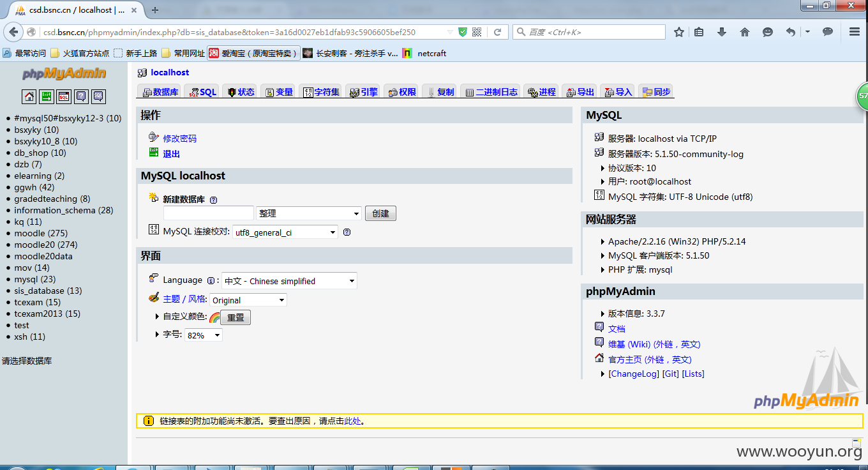Open the SQL query window icon
868x470 pixels.
[x=64, y=96]
